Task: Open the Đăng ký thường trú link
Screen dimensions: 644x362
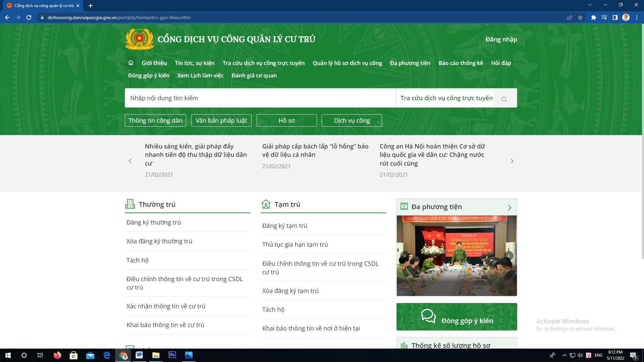Action: pos(154,222)
